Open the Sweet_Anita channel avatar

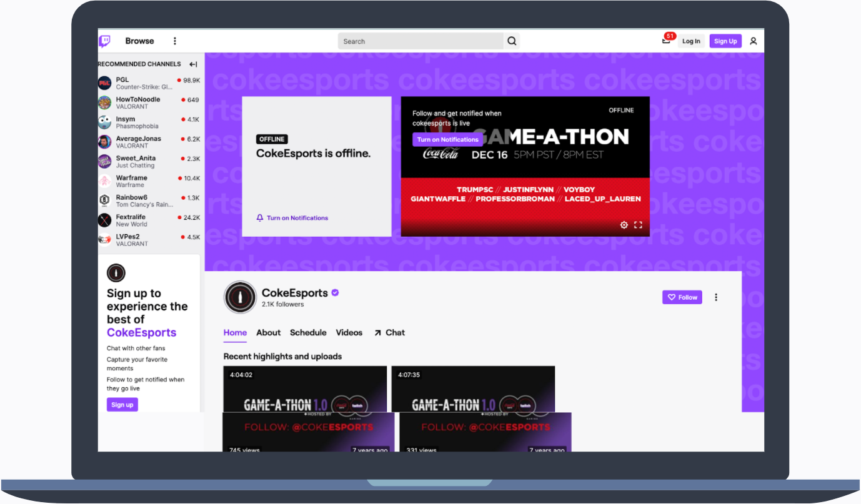pyautogui.click(x=104, y=161)
